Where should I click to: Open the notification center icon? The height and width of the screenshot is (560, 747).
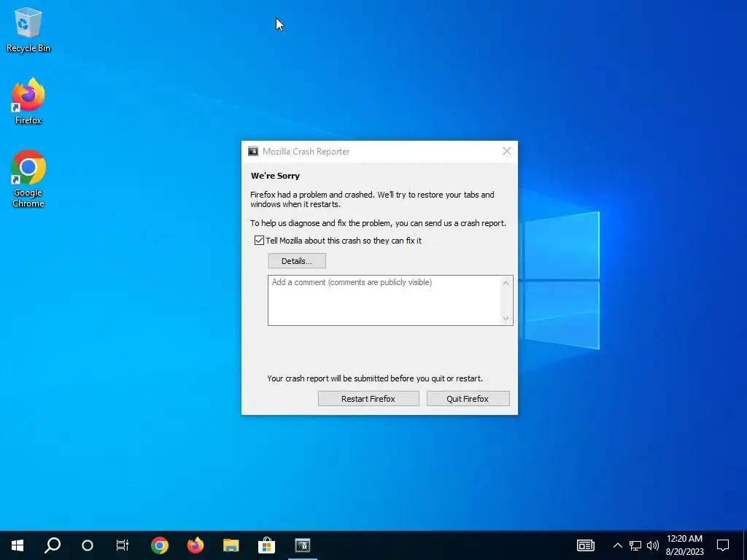point(723,545)
